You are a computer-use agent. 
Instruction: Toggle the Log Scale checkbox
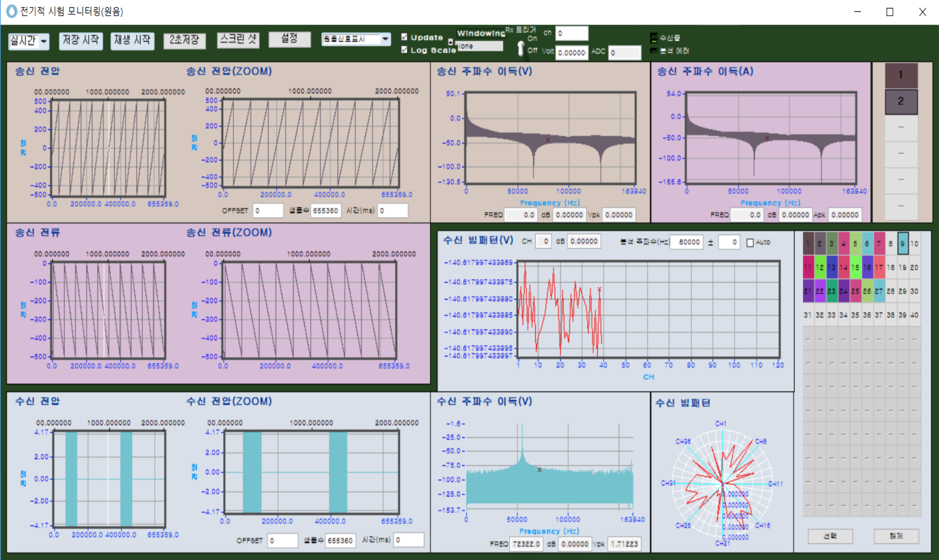point(404,50)
